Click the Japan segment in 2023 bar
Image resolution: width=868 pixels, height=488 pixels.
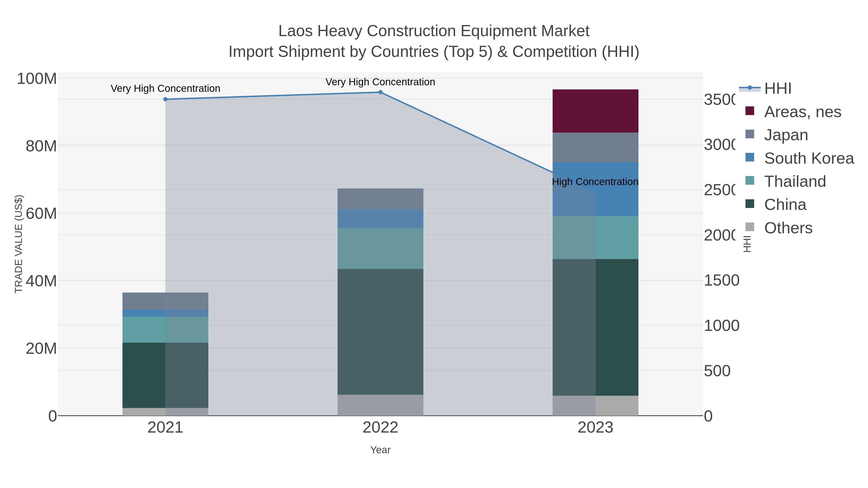tap(595, 147)
